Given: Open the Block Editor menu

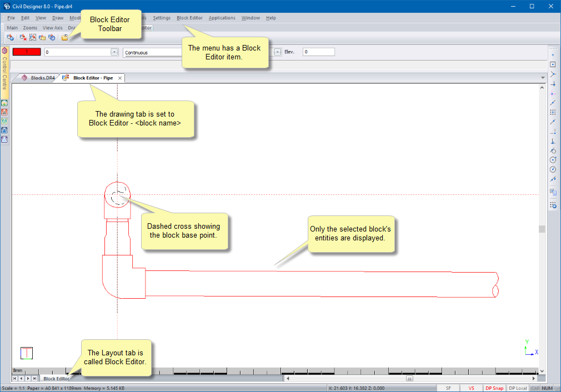Looking at the screenshot, I should pyautogui.click(x=189, y=18).
